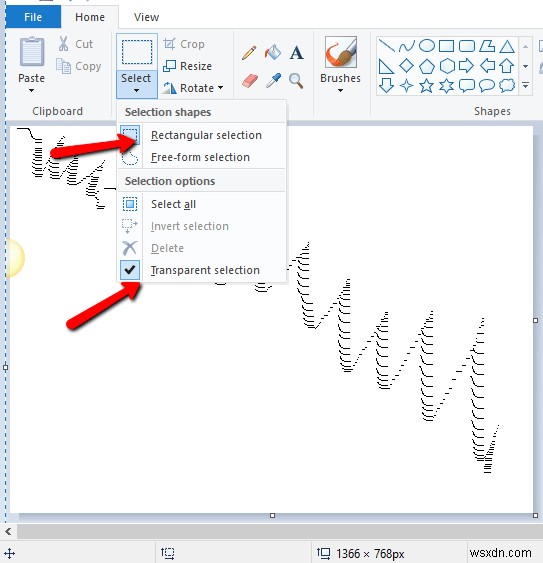
Task: Choose the Magnifier tool
Action: coord(296,81)
